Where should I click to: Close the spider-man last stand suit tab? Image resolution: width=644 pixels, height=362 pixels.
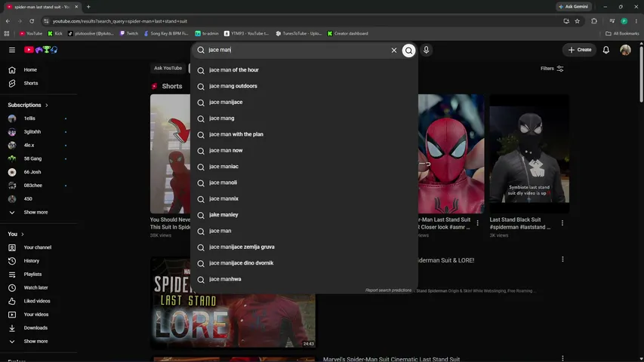tap(76, 7)
